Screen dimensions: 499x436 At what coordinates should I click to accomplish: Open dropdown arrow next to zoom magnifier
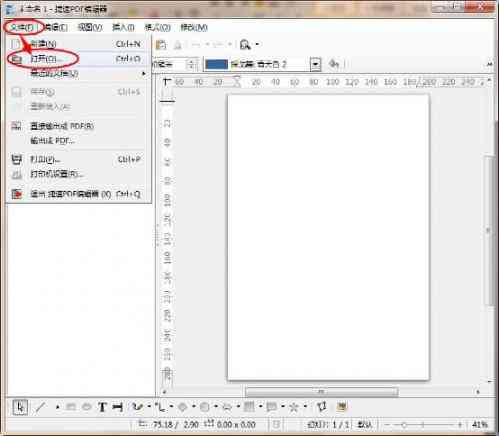tap(258, 44)
